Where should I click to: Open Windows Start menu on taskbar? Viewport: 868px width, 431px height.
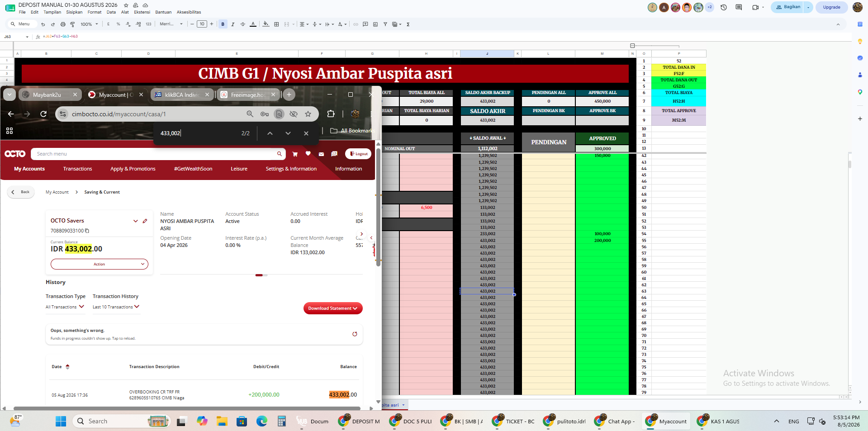pyautogui.click(x=61, y=422)
